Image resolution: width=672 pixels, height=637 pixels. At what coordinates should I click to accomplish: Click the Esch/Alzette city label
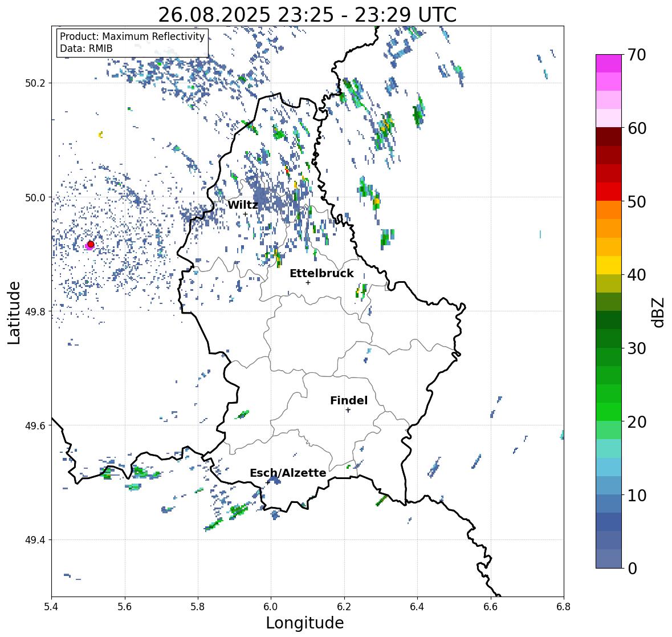[x=288, y=473]
